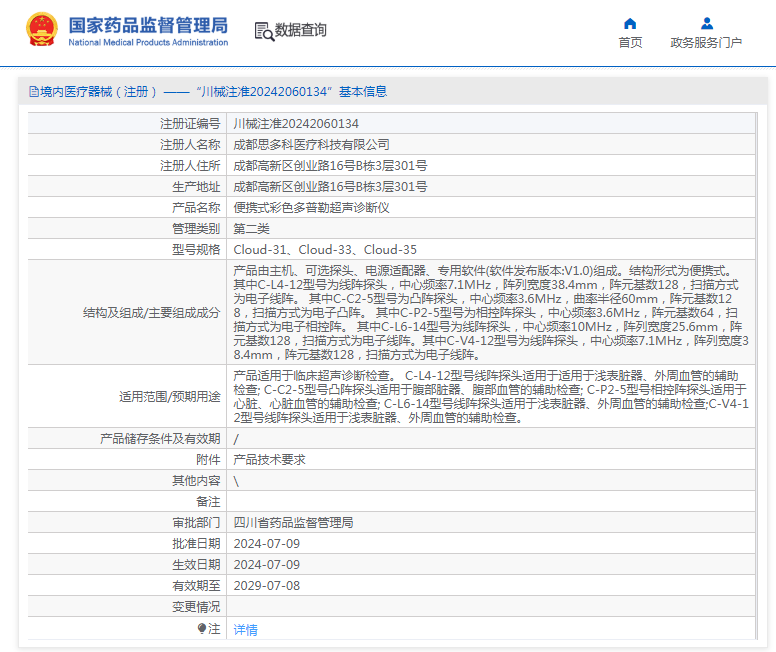Select product name 便携式彩色多普勒超声诊断仪
The image size is (776, 652).
coord(311,207)
